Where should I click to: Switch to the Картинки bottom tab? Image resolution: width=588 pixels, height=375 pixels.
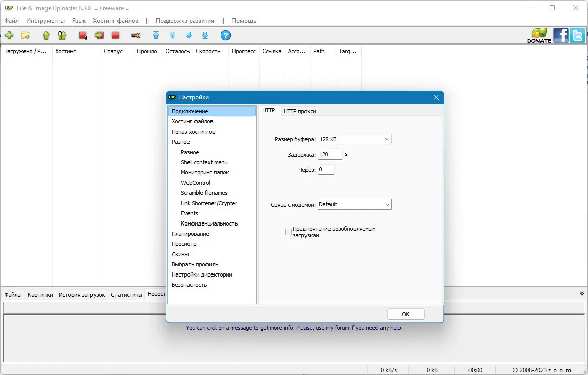click(x=40, y=295)
